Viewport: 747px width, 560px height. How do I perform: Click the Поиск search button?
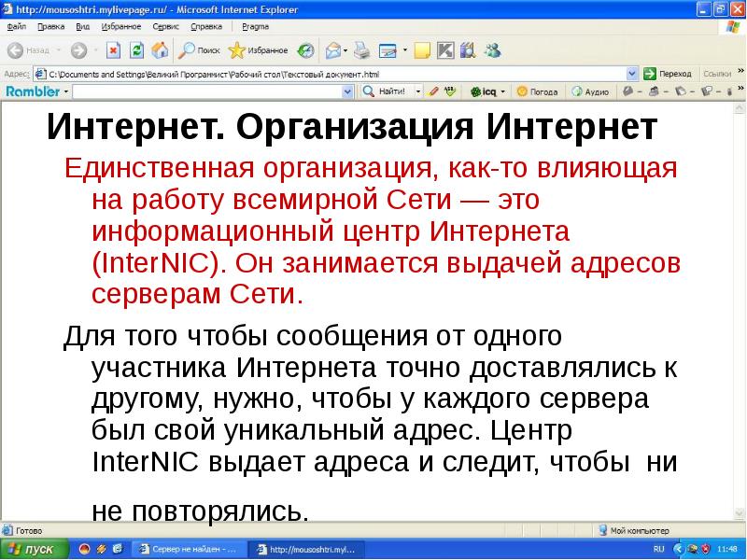pyautogui.click(x=199, y=50)
